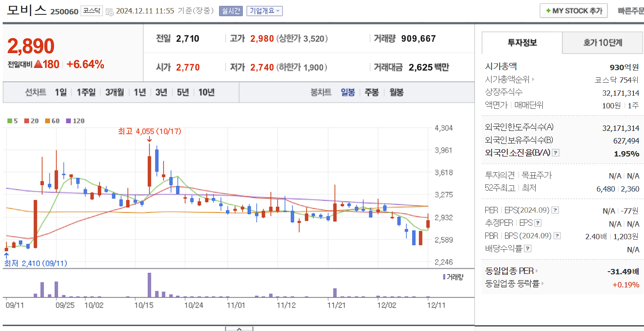Click 저가 value 2,740

click(x=262, y=67)
